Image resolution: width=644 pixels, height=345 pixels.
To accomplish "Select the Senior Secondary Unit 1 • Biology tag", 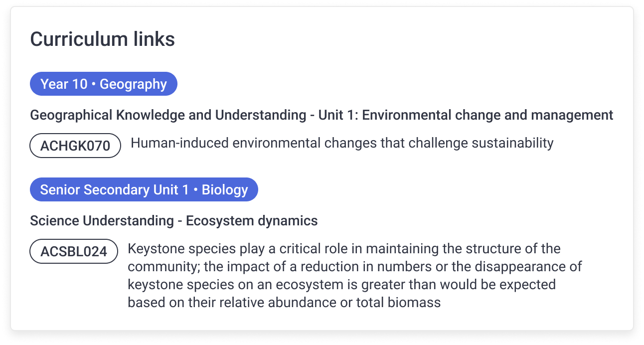I will click(x=144, y=189).
